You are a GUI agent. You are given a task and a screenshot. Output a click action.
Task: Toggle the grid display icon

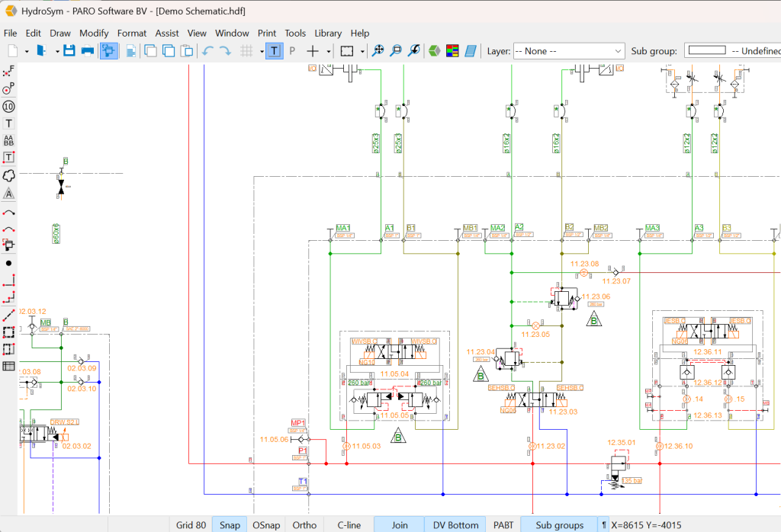pyautogui.click(x=246, y=51)
